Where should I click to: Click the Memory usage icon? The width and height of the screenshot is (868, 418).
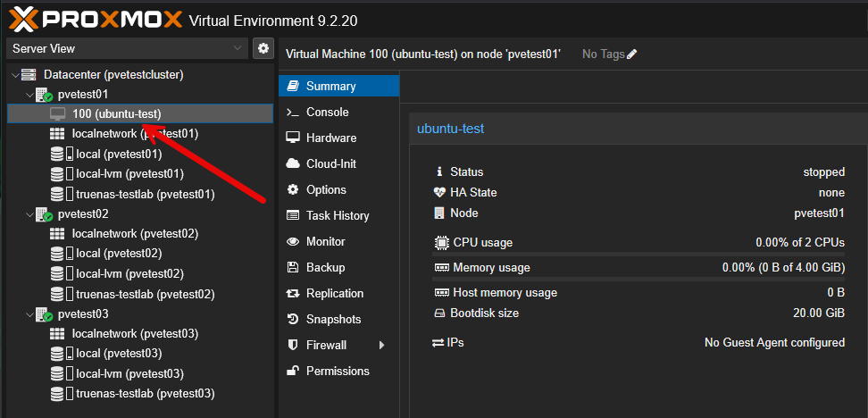pos(441,268)
